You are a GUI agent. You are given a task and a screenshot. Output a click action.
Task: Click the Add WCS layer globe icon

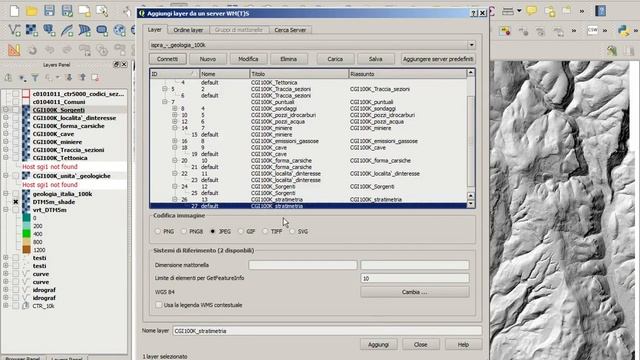tap(120, 30)
